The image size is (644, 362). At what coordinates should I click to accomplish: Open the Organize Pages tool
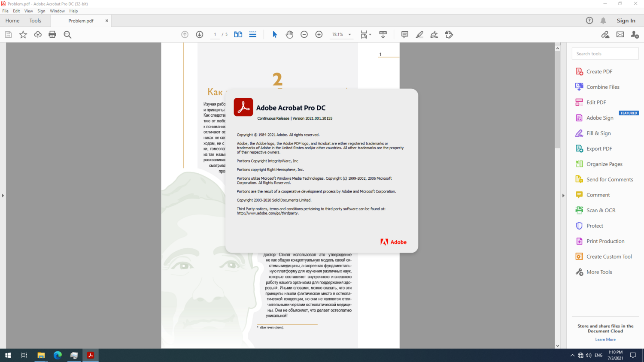point(605,164)
